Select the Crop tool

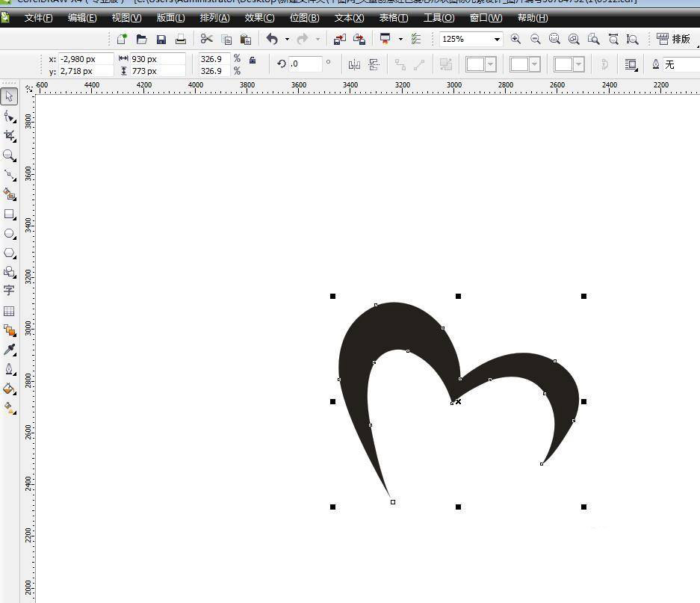click(9, 135)
